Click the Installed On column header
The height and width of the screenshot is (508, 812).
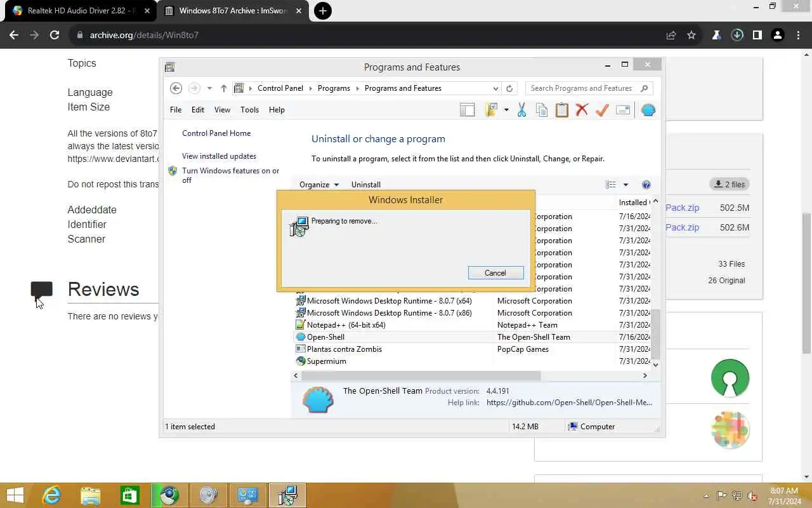click(x=634, y=203)
